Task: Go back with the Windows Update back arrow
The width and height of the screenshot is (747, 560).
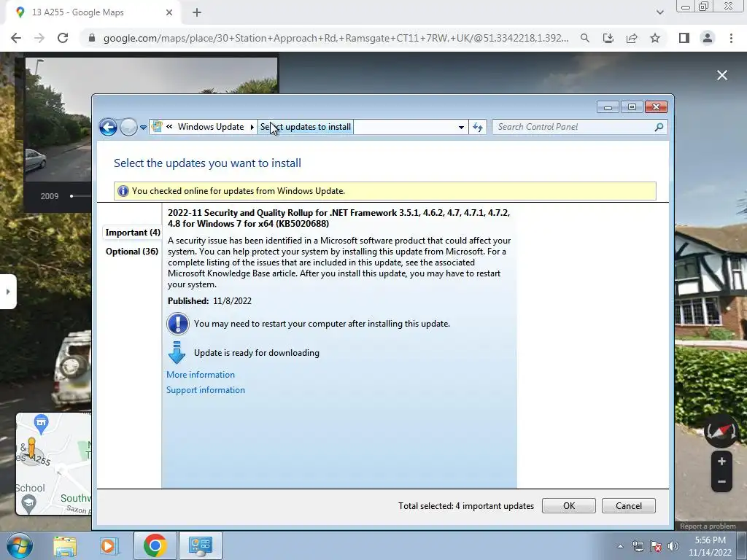Action: coord(108,127)
